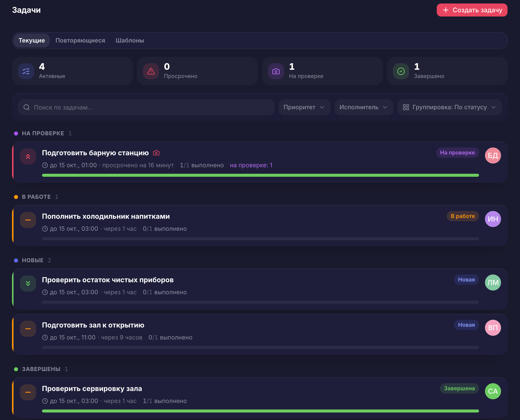This screenshot has width=520, height=420.
Task: Click Новая badge on Проверить остаток чистых приборов
Action: (466, 280)
